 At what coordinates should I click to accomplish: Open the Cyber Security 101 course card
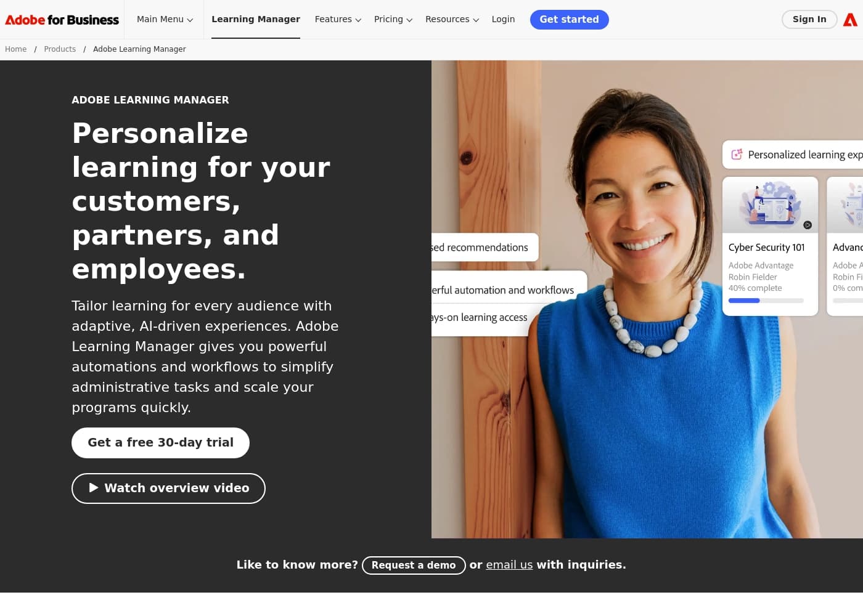771,246
